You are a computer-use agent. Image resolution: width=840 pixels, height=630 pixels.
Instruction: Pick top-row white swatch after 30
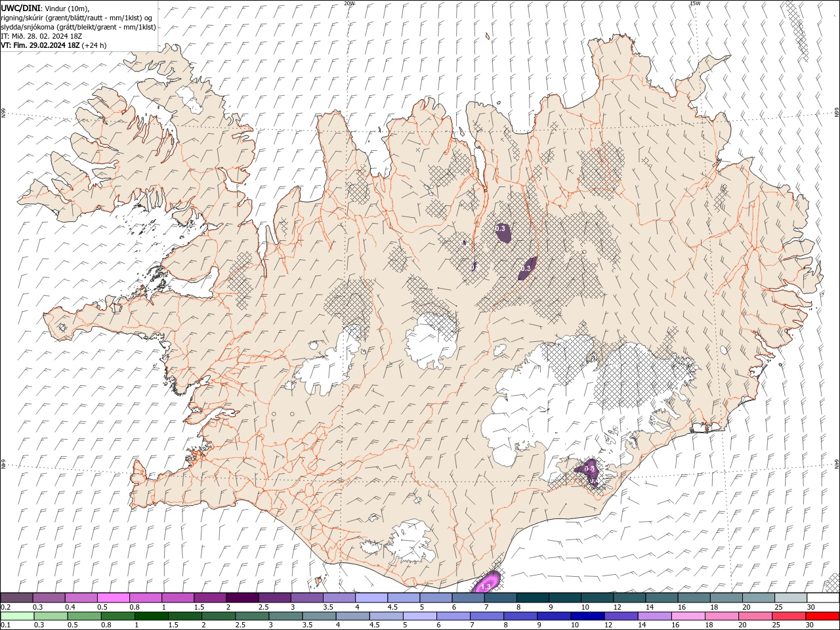coord(823,598)
